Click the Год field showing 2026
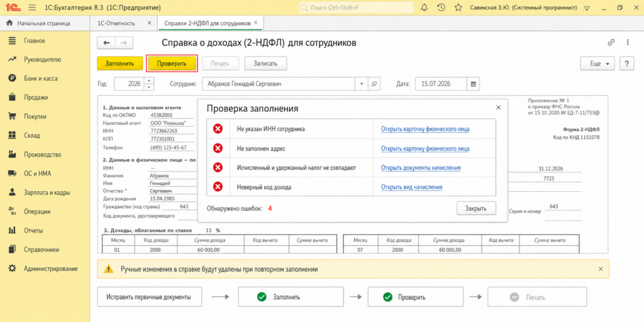The height and width of the screenshot is (322, 644). 129,84
